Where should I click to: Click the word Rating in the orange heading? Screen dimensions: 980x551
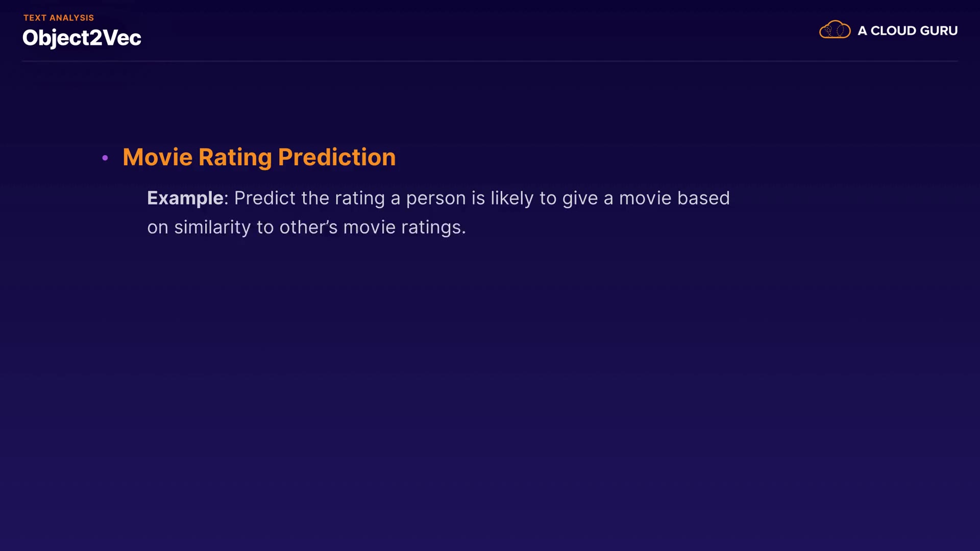235,157
